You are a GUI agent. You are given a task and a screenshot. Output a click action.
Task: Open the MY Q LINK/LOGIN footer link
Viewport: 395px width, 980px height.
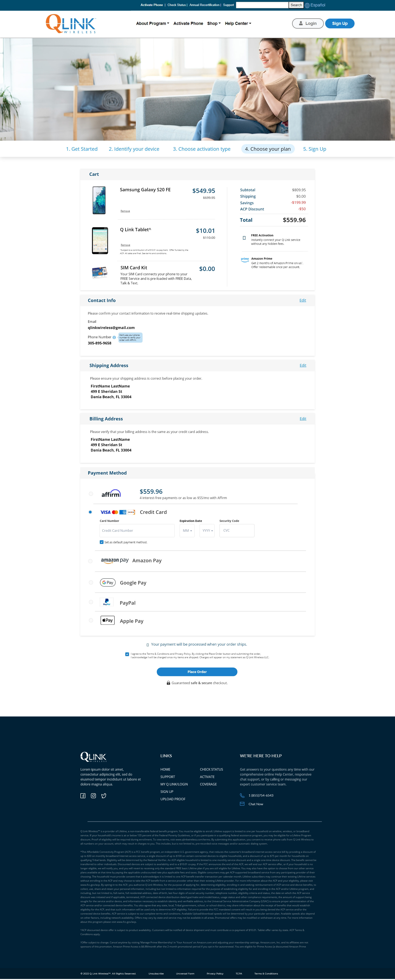point(174,784)
